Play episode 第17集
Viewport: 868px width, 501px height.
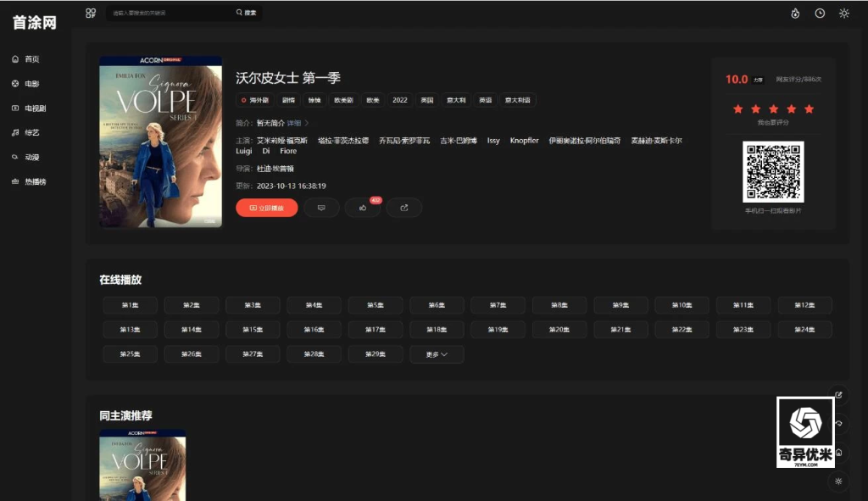(x=376, y=330)
